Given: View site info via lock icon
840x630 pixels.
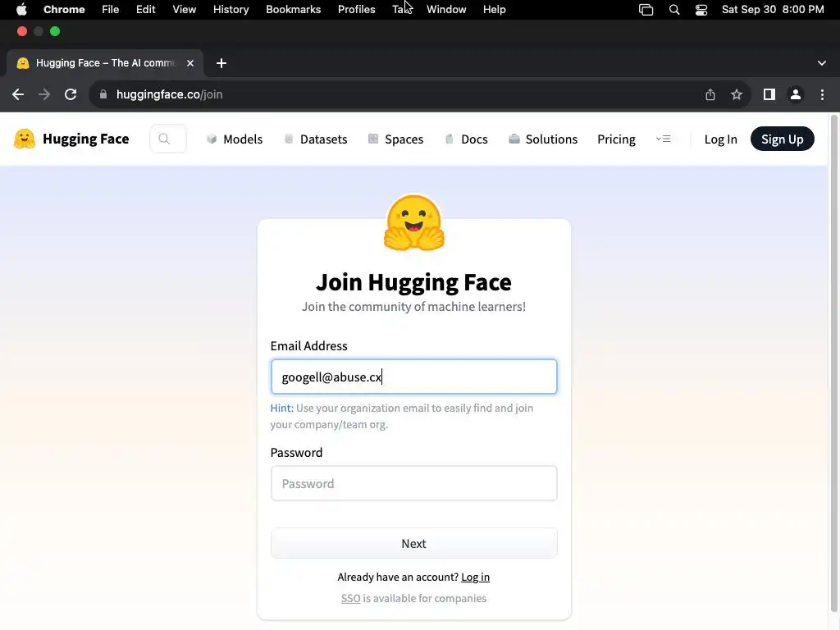Looking at the screenshot, I should click(x=103, y=94).
